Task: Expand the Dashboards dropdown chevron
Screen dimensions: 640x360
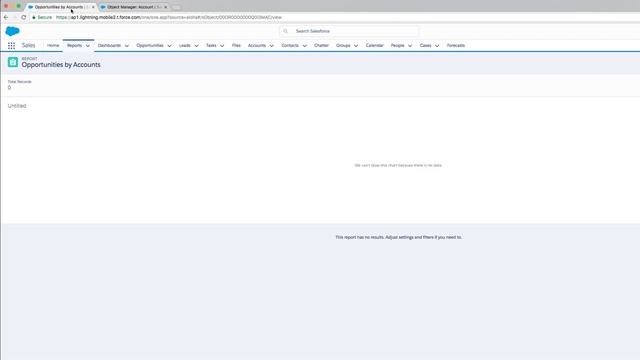Action: point(127,46)
